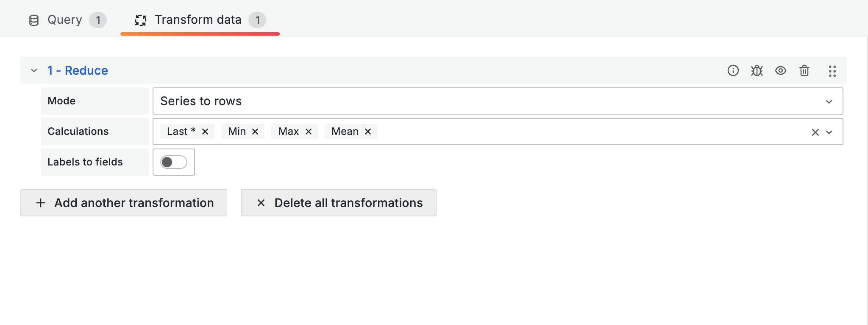
Task: Show Reduce transformation info help
Action: [x=733, y=70]
